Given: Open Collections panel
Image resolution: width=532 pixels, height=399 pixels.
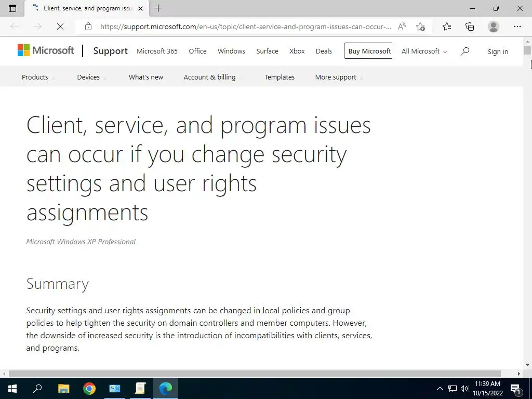Looking at the screenshot, I should (x=470, y=26).
